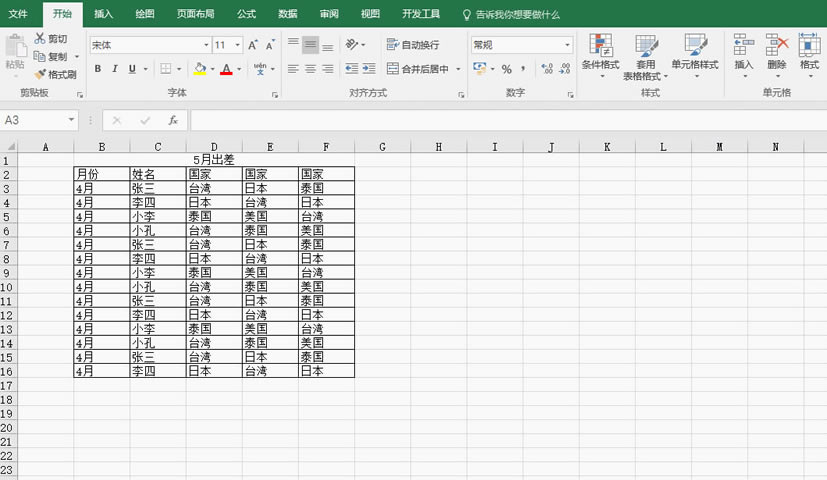Toggle Wrap Text (自动换行)
The image size is (827, 480).
[x=412, y=45]
